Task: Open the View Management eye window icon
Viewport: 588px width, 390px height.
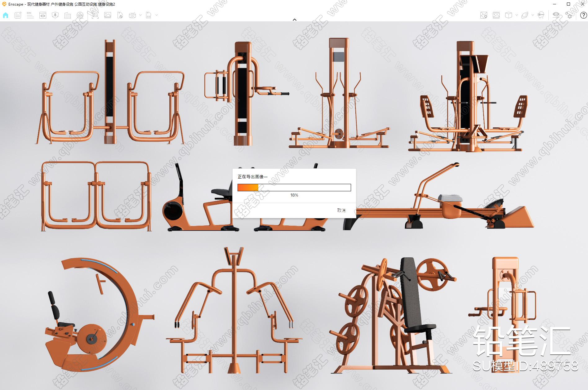Action: [x=43, y=15]
